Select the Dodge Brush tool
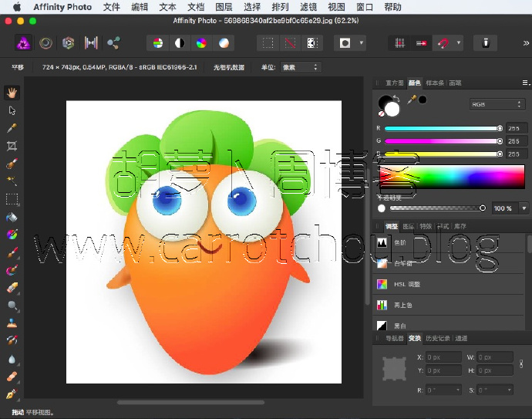Image resolution: width=532 pixels, height=419 pixels. [12, 306]
